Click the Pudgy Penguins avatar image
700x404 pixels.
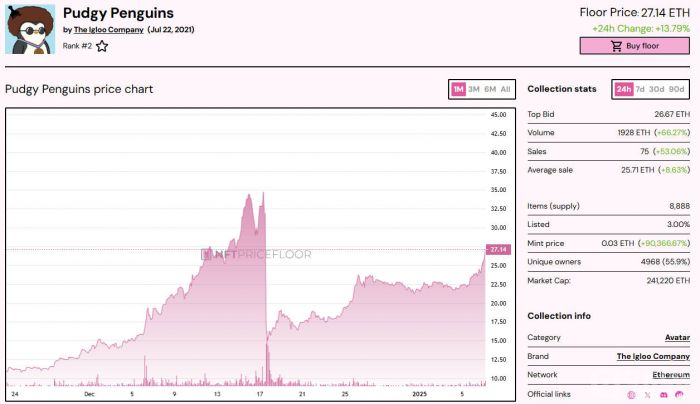tap(30, 29)
